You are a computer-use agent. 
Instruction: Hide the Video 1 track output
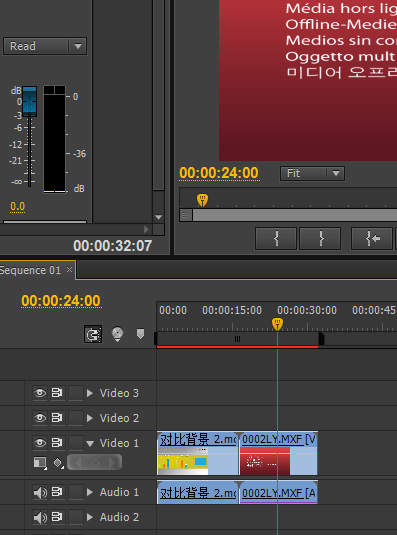40,443
